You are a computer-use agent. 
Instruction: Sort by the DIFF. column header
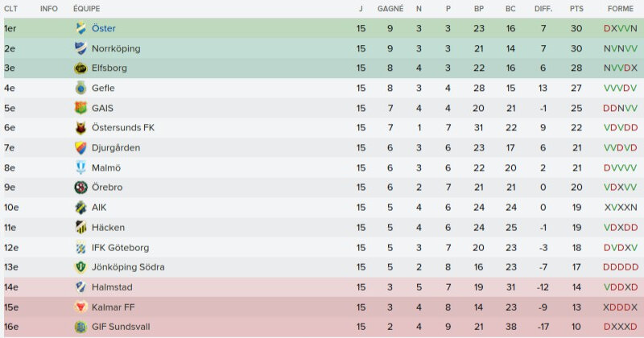click(x=543, y=8)
